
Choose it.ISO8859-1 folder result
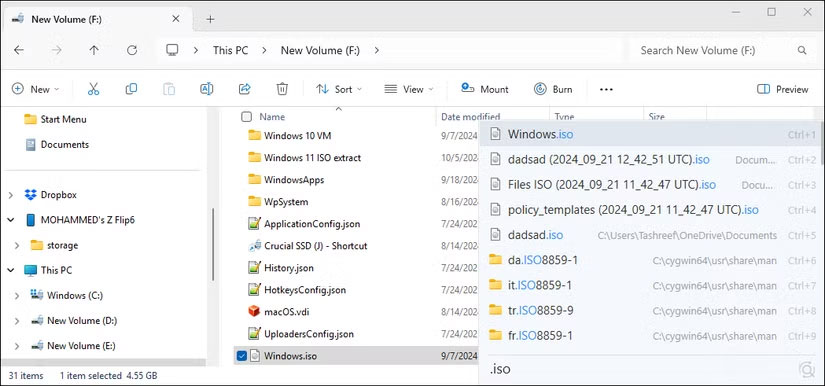(x=650, y=285)
